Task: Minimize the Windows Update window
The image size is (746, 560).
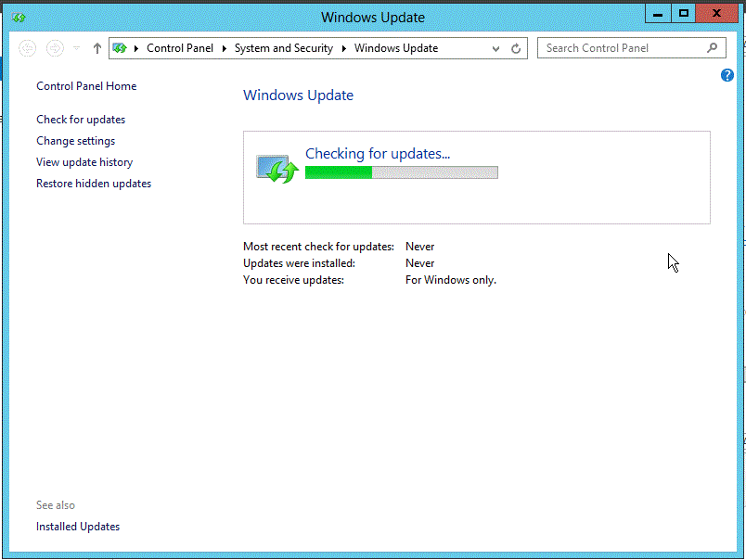Action: [658, 14]
